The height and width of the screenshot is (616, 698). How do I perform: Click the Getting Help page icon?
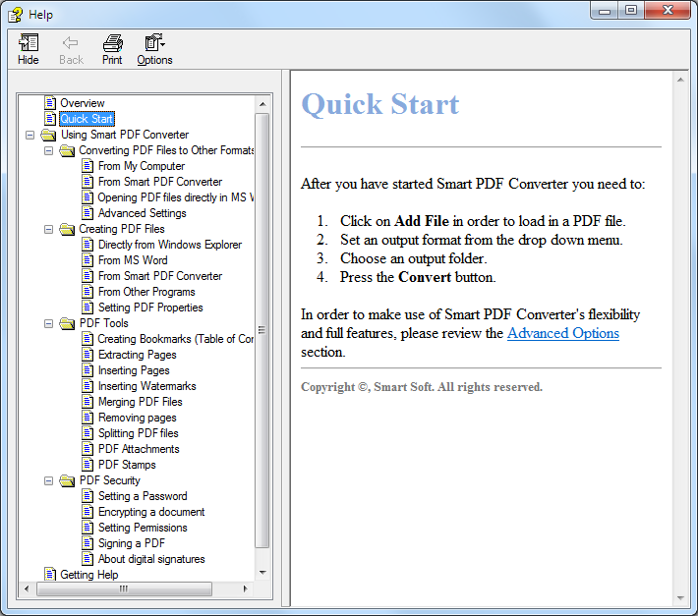pyautogui.click(x=50, y=575)
